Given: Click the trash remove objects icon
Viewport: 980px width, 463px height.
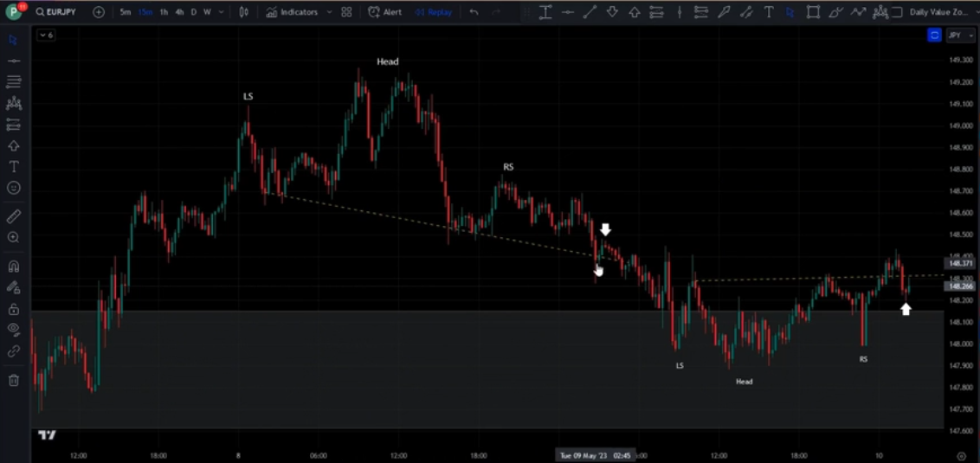Looking at the screenshot, I should pyautogui.click(x=14, y=380).
